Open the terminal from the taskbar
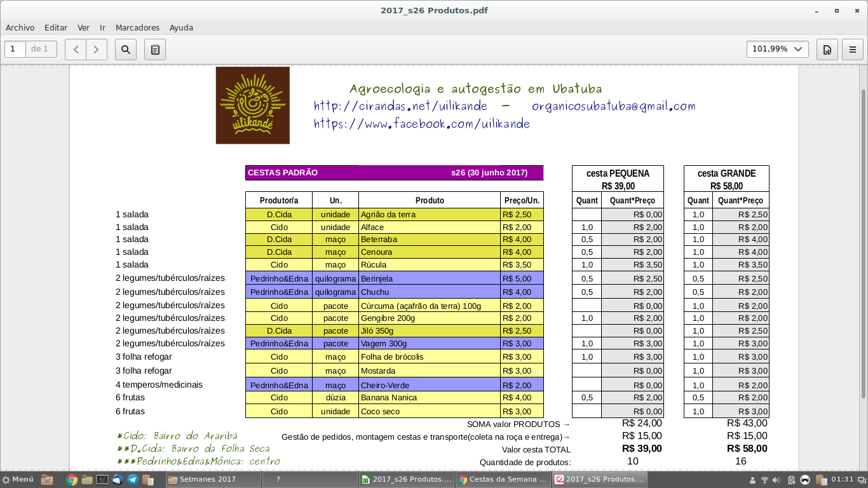Screen dimensions: 868x488 point(102,480)
